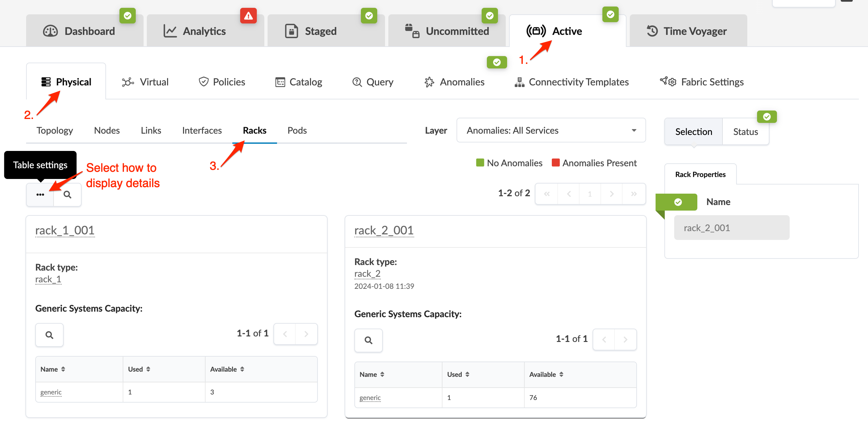Viewport: 868px width, 429px height.
Task: Open the rack_1_001 rack link
Action: pos(65,230)
